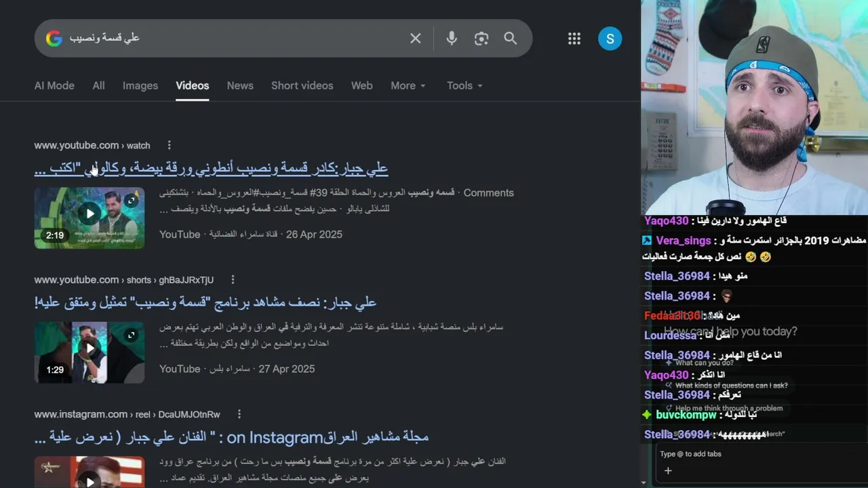Viewport: 868px width, 488px height.
Task: Switch to the All results tab
Action: tap(98, 85)
